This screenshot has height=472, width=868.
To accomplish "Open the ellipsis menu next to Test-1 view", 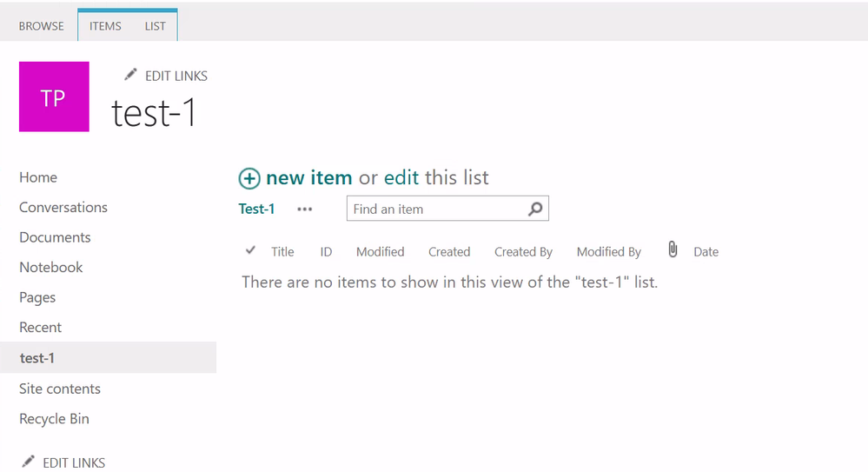I will pyautogui.click(x=304, y=209).
